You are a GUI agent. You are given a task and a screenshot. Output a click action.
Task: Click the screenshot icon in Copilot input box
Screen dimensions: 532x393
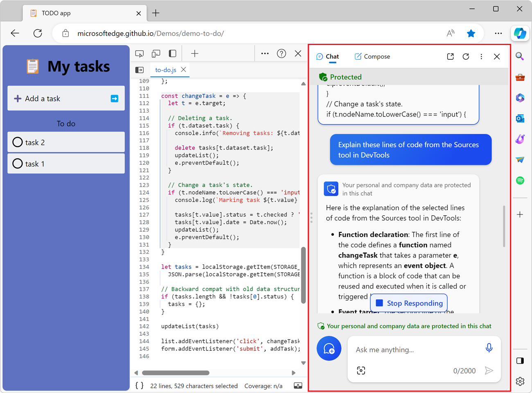361,370
